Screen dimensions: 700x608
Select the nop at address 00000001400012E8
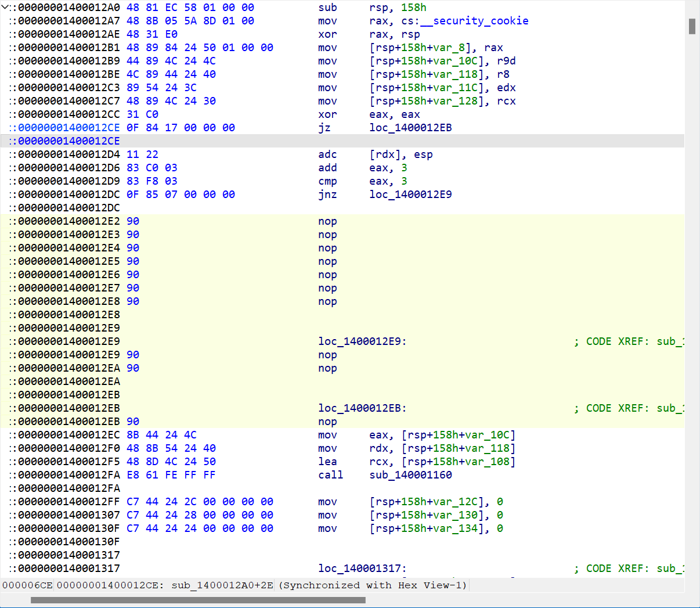pyautogui.click(x=327, y=301)
